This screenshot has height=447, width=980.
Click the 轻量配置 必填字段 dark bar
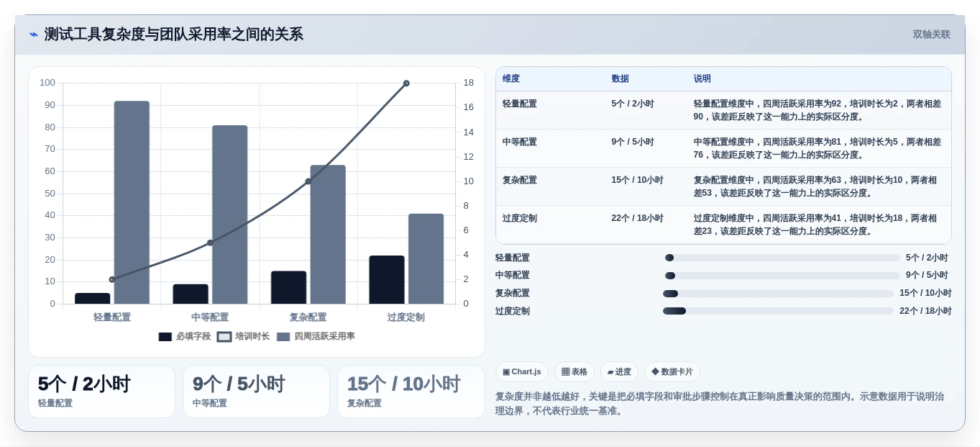92,298
